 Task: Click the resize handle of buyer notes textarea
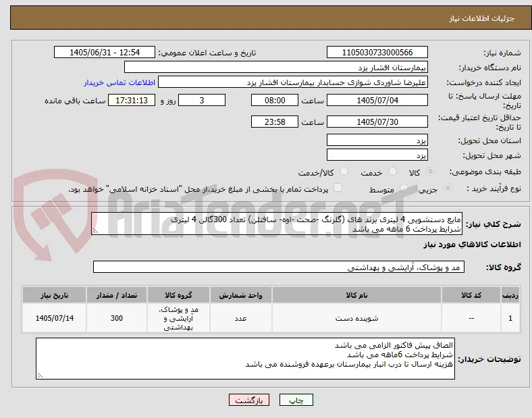(40, 375)
